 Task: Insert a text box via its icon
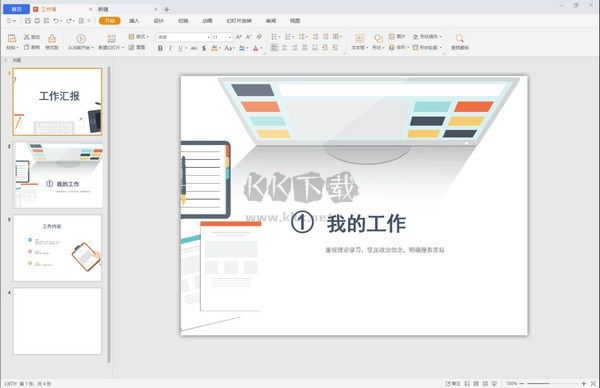pyautogui.click(x=359, y=38)
